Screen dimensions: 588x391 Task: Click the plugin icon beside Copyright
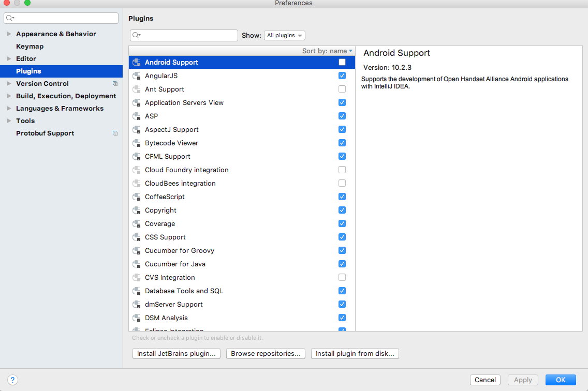[x=137, y=210]
